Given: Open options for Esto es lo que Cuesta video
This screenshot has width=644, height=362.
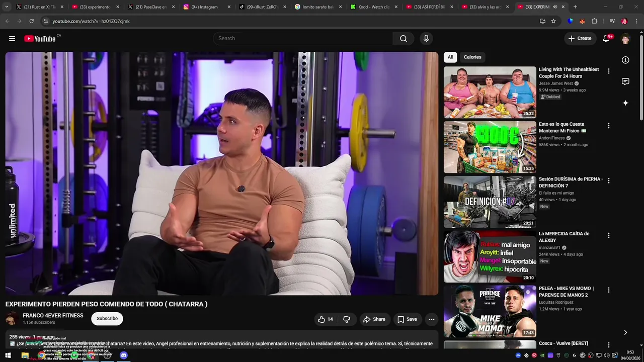Looking at the screenshot, I should click(608, 126).
